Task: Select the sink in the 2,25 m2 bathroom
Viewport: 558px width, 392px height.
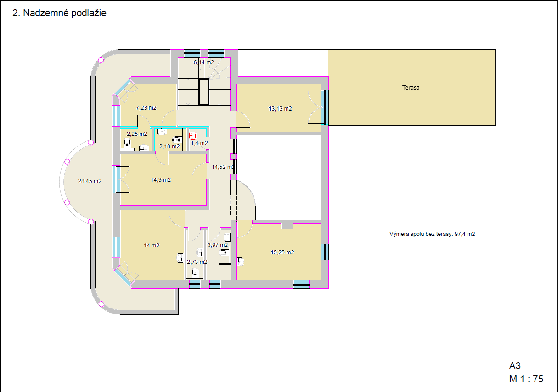Action: pos(143,148)
